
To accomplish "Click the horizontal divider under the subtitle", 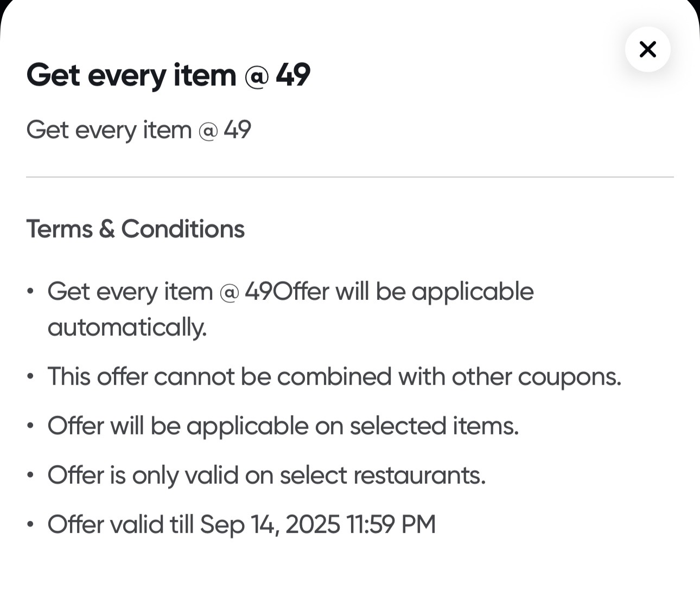I will click(x=349, y=177).
